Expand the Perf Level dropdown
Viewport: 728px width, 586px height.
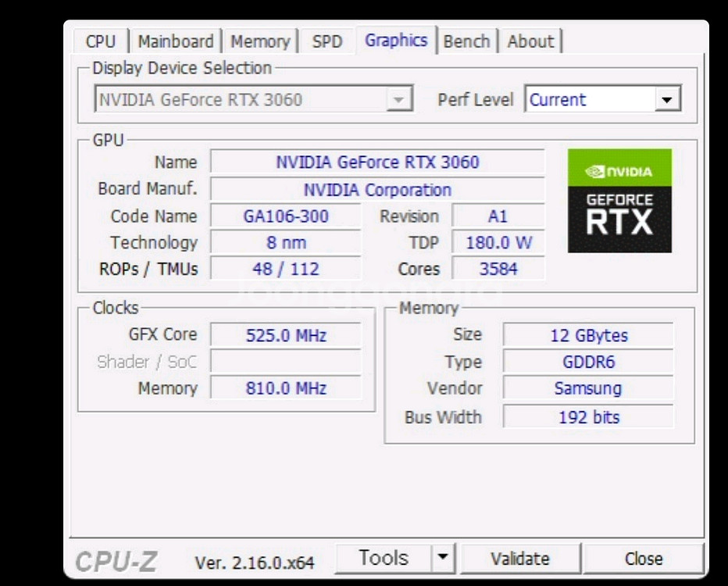pos(666,100)
